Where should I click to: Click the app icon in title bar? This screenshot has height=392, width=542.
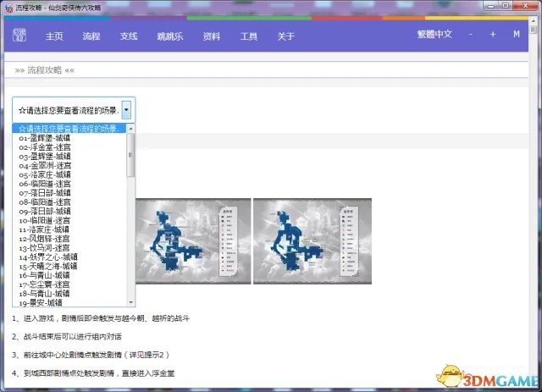[x=8, y=8]
